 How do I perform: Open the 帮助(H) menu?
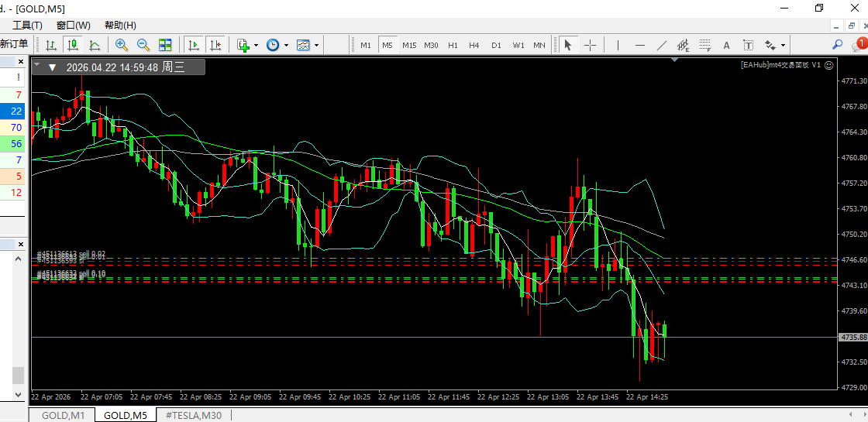click(x=120, y=26)
